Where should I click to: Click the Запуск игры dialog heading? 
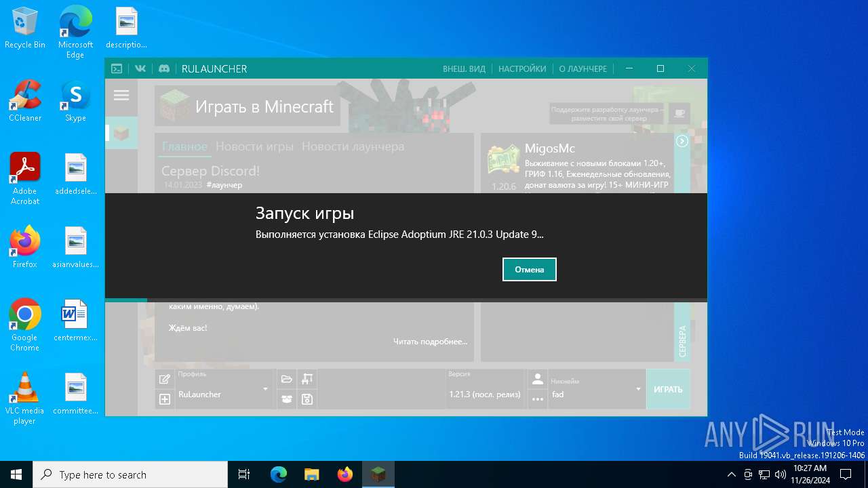[305, 213]
